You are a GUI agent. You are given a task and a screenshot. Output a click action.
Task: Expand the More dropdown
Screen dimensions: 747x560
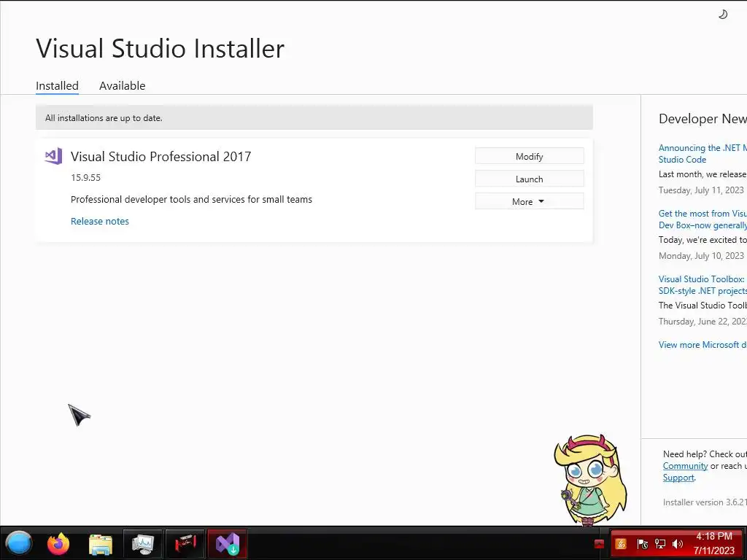click(530, 201)
